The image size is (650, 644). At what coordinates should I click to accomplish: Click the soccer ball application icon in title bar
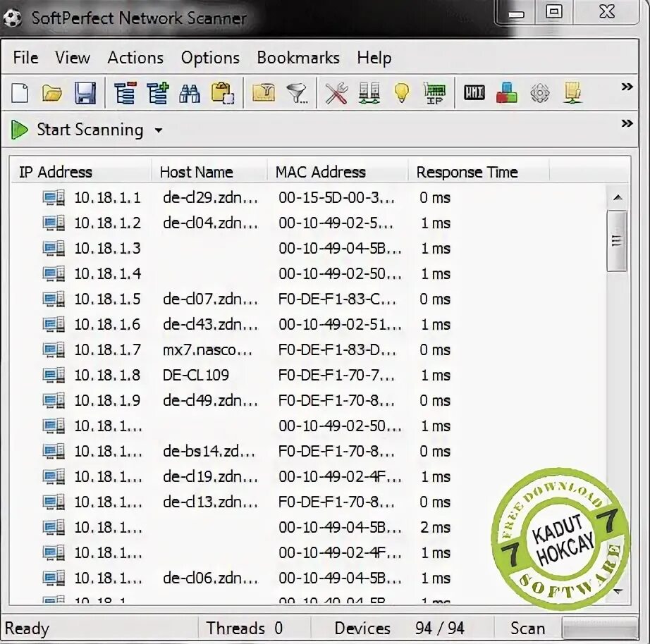(12, 18)
